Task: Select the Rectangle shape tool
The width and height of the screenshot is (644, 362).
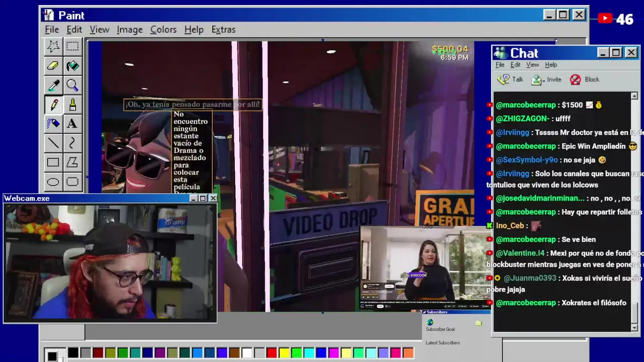Action: pyautogui.click(x=53, y=162)
